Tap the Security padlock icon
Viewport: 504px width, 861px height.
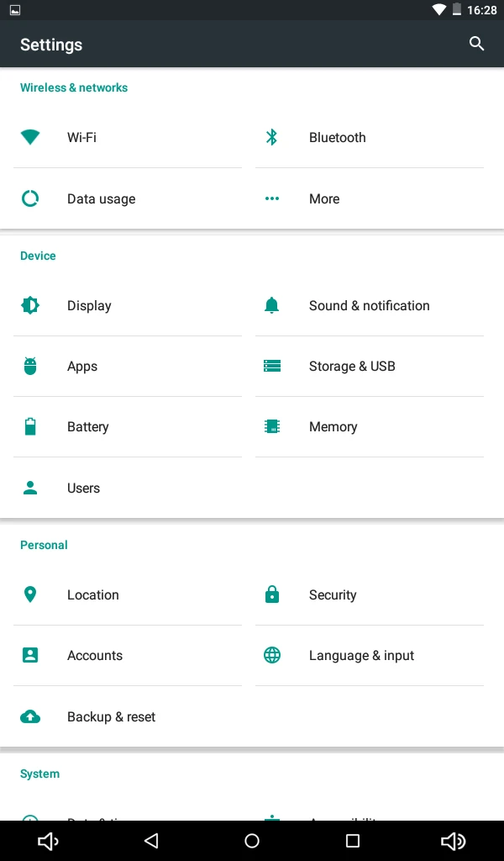pos(272,594)
